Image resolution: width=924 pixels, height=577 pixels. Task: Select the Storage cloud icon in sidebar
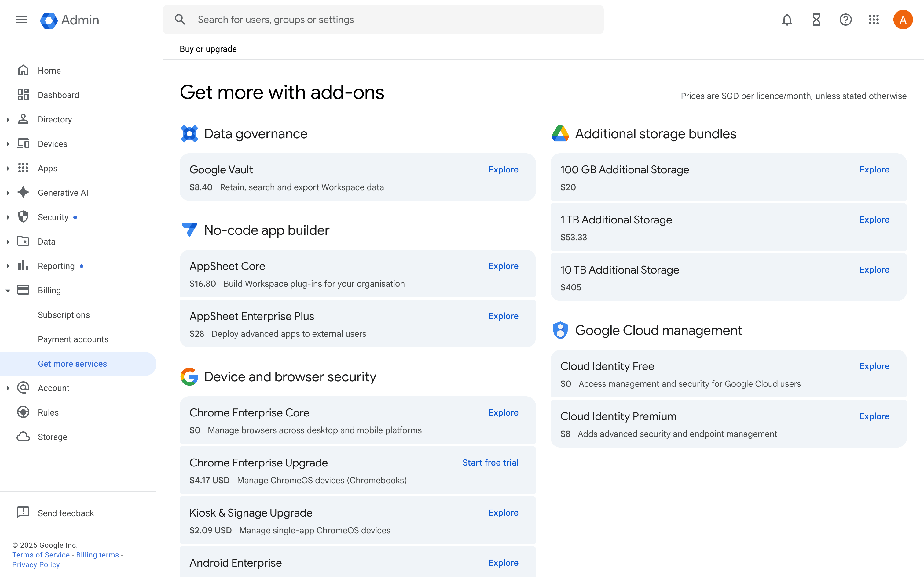[23, 437]
